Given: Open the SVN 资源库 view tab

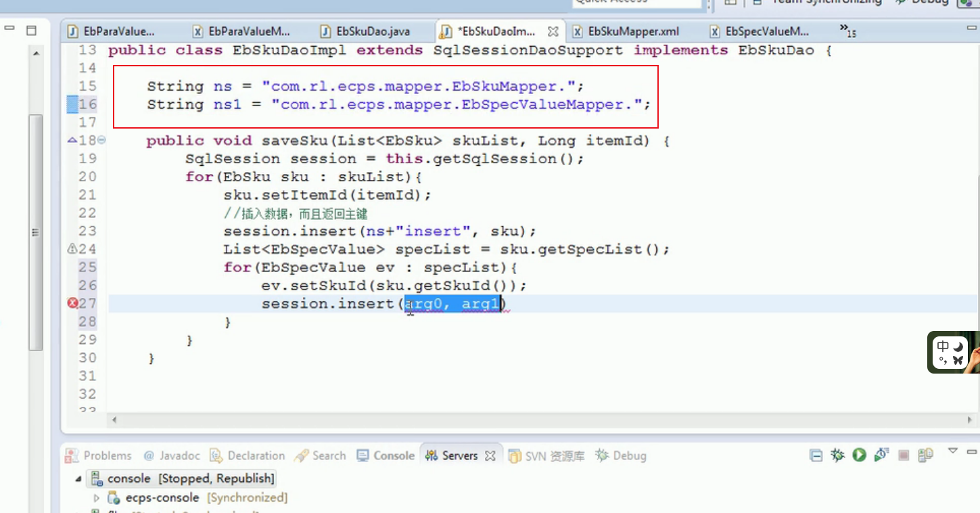Looking at the screenshot, I should 546,455.
